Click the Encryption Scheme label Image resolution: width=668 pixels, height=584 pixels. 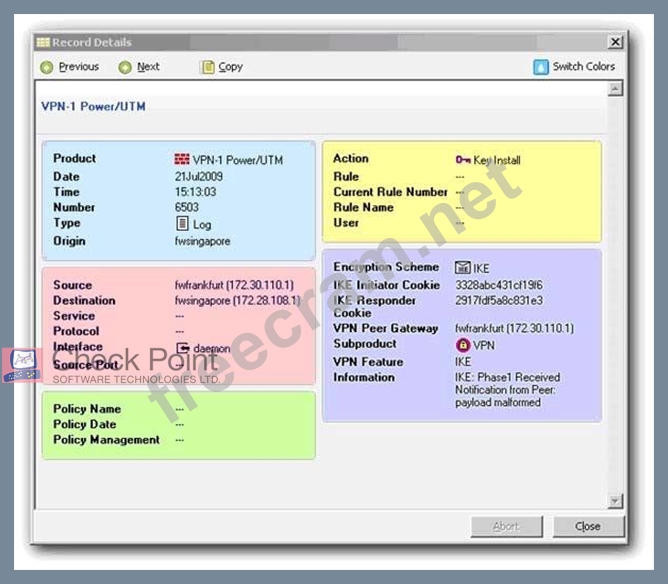coord(386,267)
